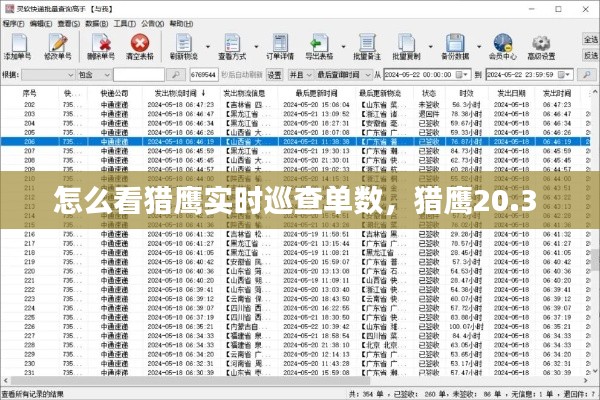Click the 修改单号 pencil icon
This screenshot has width=600, height=400.
[58, 44]
